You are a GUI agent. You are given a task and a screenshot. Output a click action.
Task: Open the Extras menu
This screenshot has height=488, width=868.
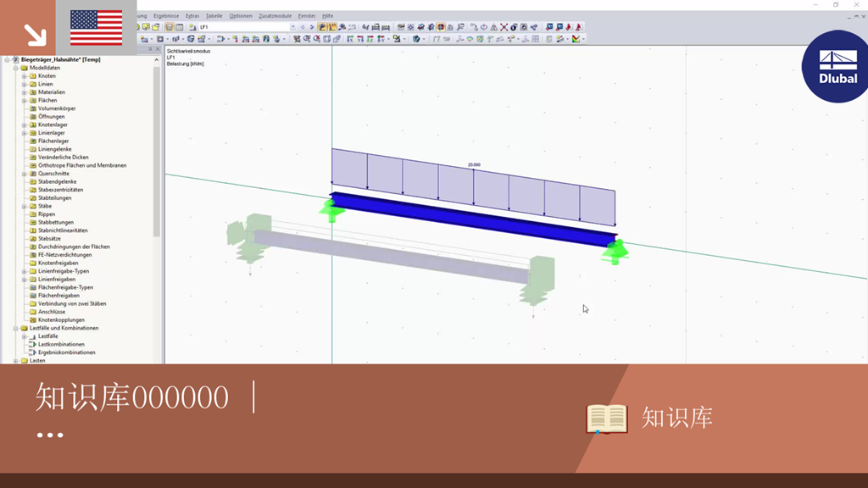point(192,16)
